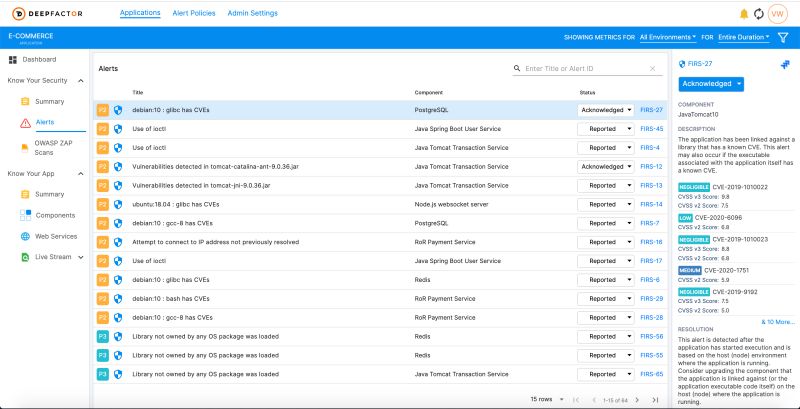The width and height of the screenshot is (800, 409).
Task: Click the P2 badge on FIRS-27 row
Action: (103, 110)
